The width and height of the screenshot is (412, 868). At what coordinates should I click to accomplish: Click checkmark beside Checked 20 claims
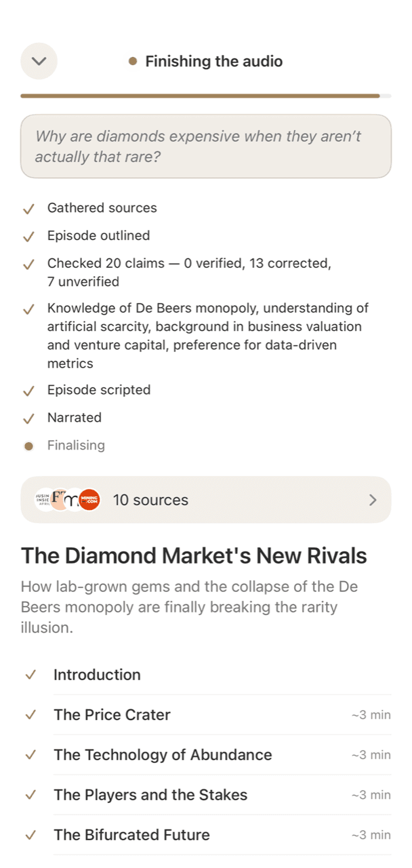pyautogui.click(x=28, y=264)
